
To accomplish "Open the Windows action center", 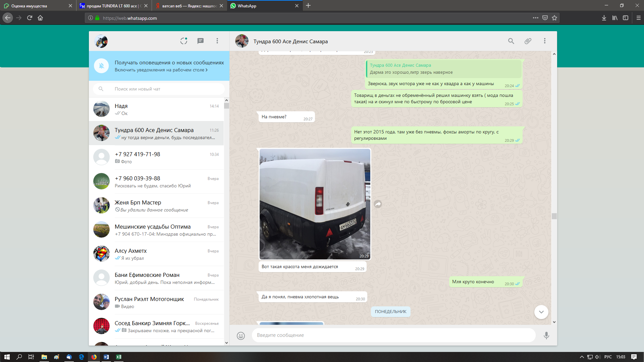I will coord(634,357).
